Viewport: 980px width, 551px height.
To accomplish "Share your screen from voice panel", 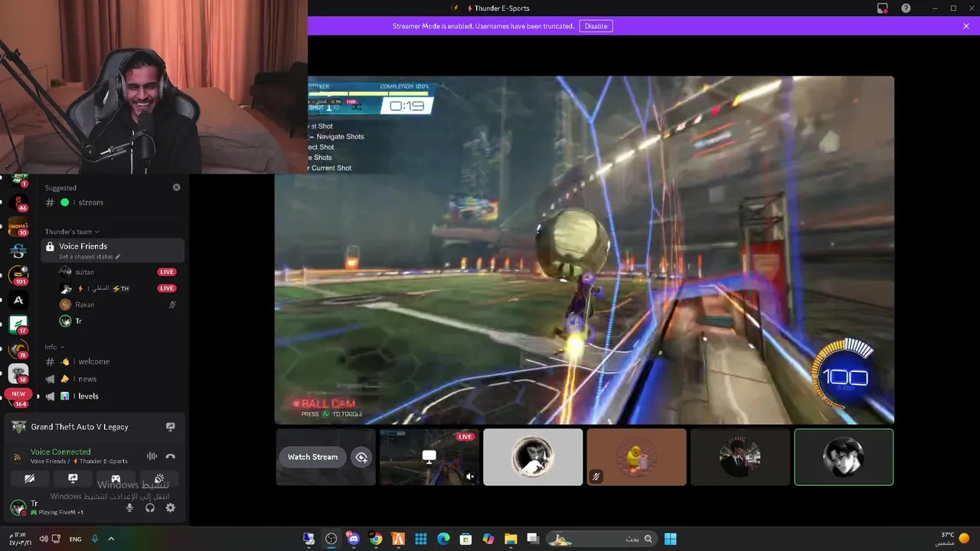I will click(x=73, y=478).
